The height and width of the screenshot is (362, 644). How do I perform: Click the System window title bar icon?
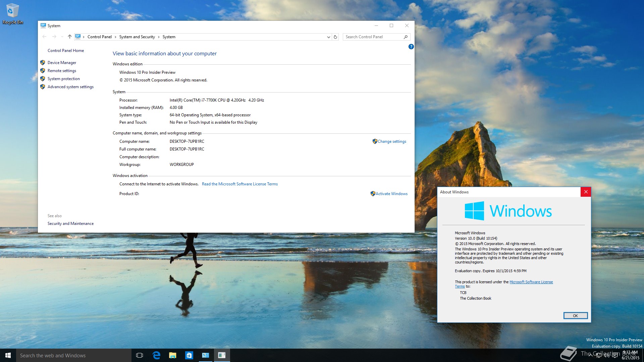(x=43, y=25)
